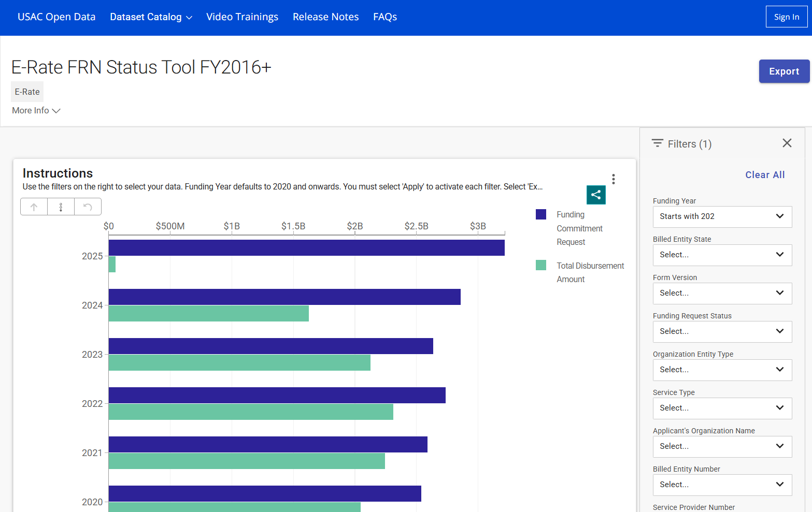
Task: Click the undo arrow in chart toolbar
Action: point(88,207)
